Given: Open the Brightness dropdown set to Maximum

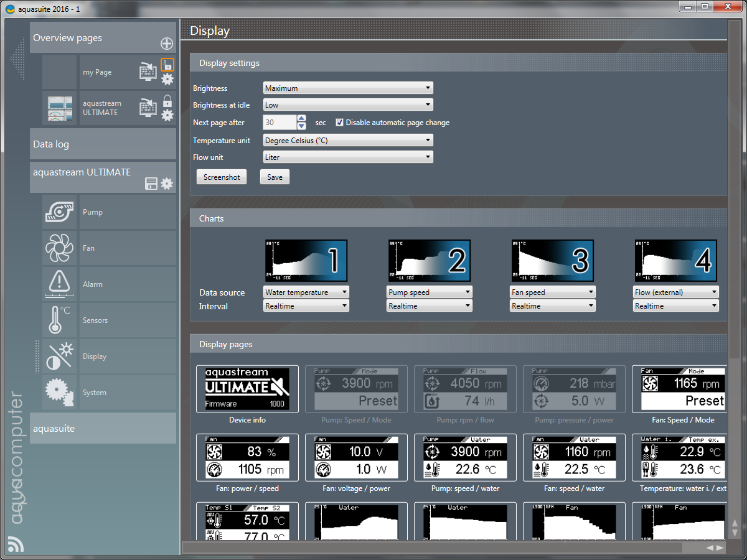Looking at the screenshot, I should click(x=348, y=88).
